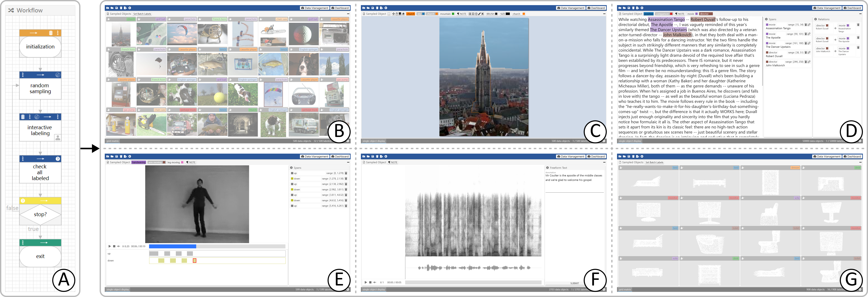Delete span with range 1.278–2.138 in video panel
Viewport: 868px width, 297px height.
(x=346, y=178)
